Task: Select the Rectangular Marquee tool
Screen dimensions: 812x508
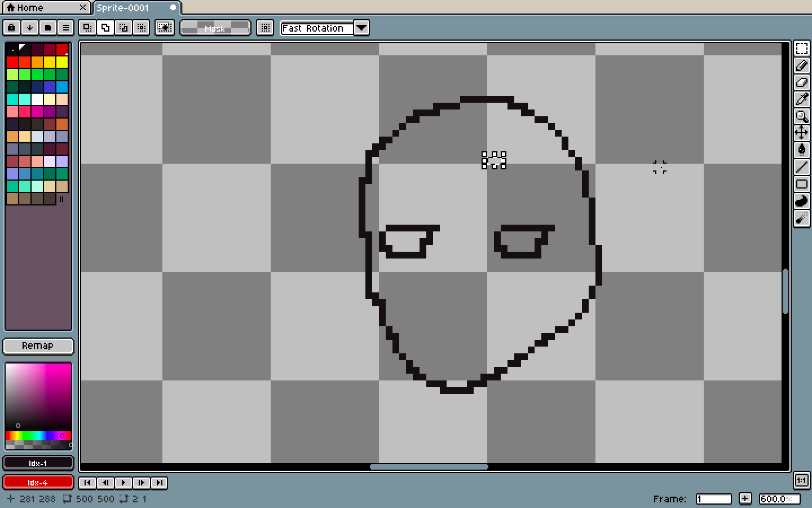Action: (801, 49)
